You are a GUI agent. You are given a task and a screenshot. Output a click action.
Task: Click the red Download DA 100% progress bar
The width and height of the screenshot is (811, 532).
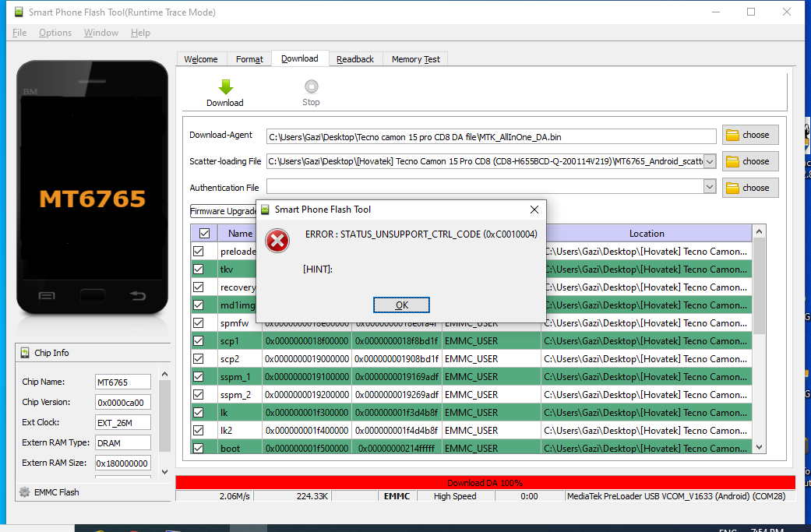(x=485, y=482)
